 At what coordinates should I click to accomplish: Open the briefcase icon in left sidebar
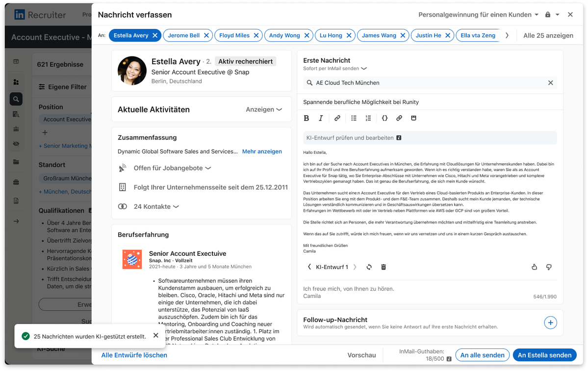[x=16, y=182]
